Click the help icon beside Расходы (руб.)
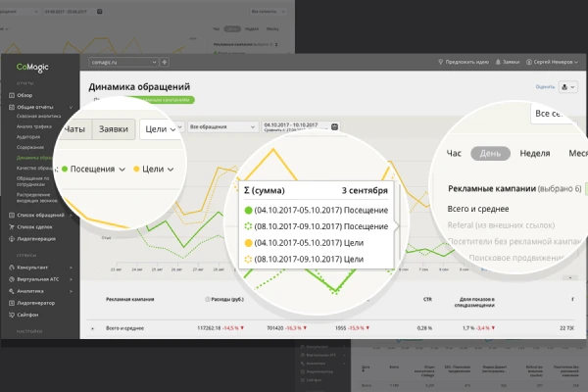 point(208,299)
